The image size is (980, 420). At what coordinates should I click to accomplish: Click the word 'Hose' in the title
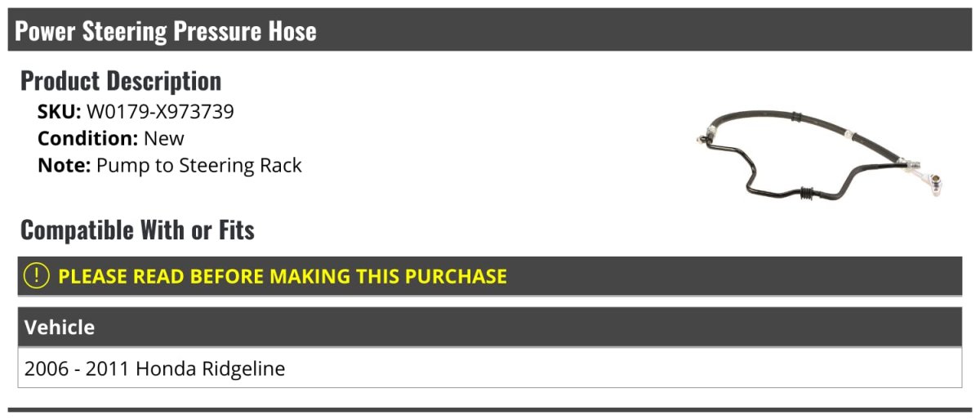click(x=292, y=31)
